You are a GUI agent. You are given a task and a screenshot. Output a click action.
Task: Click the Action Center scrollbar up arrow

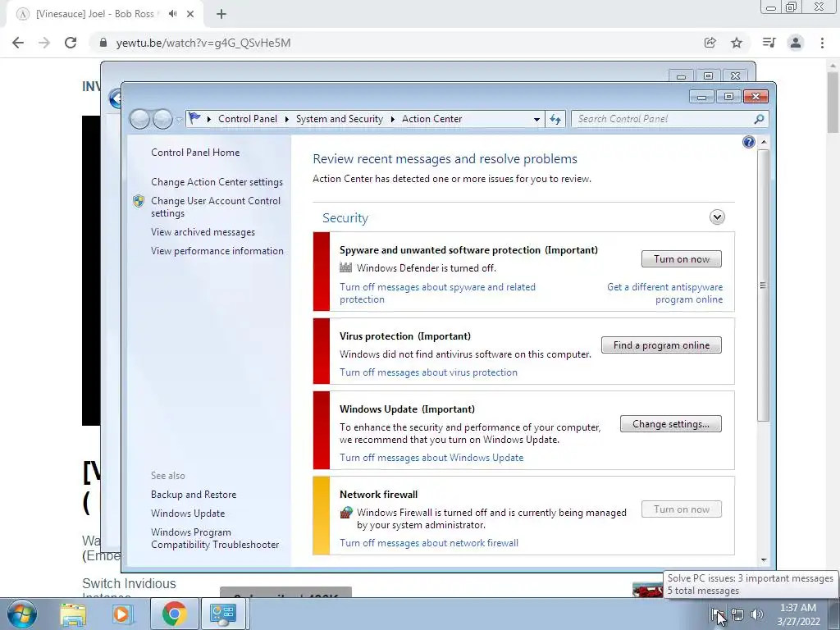click(x=764, y=142)
